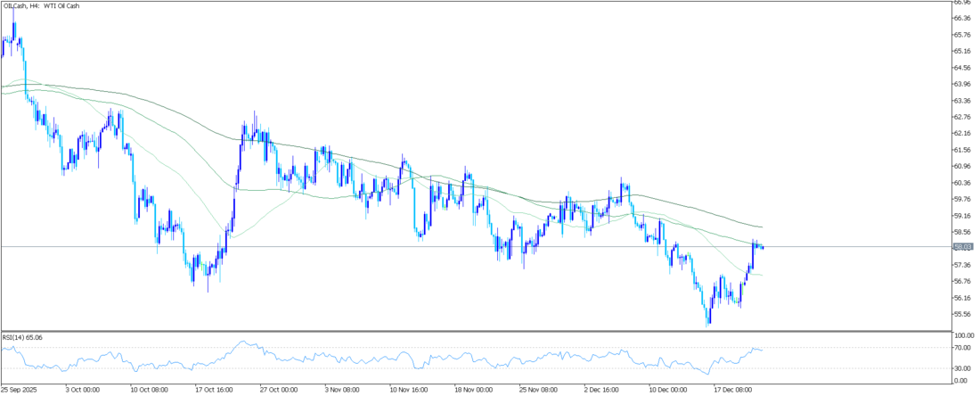Click the current price tag 58.03
This screenshot has width=980, height=396.
[961, 246]
